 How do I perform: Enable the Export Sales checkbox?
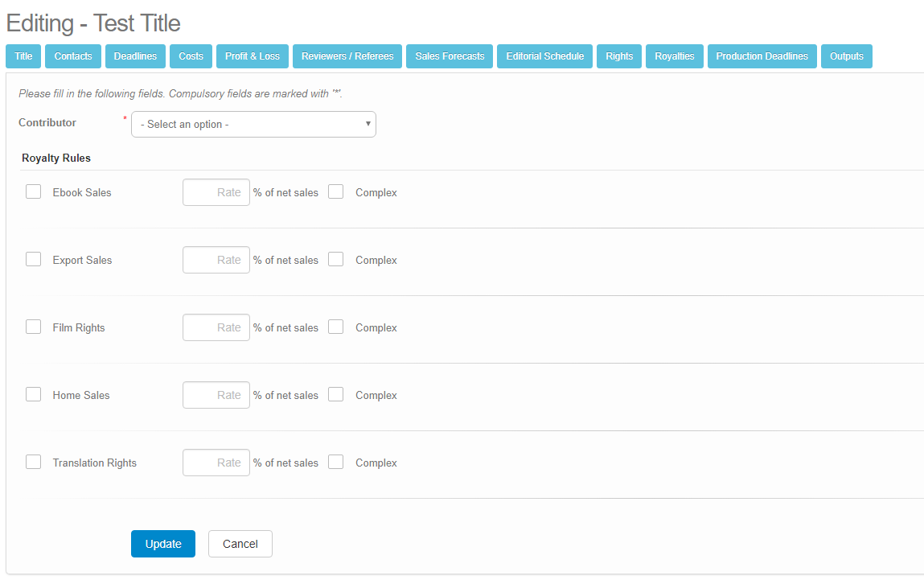[34, 259]
